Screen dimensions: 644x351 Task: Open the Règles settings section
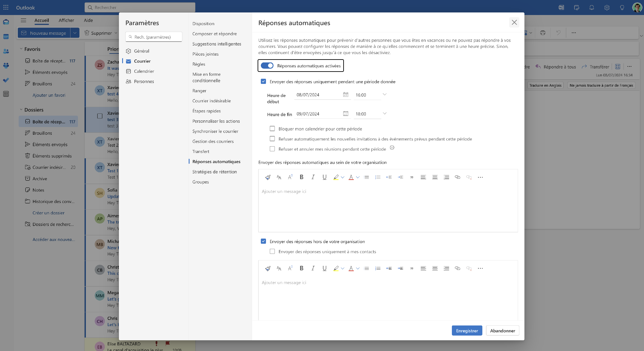coord(199,64)
